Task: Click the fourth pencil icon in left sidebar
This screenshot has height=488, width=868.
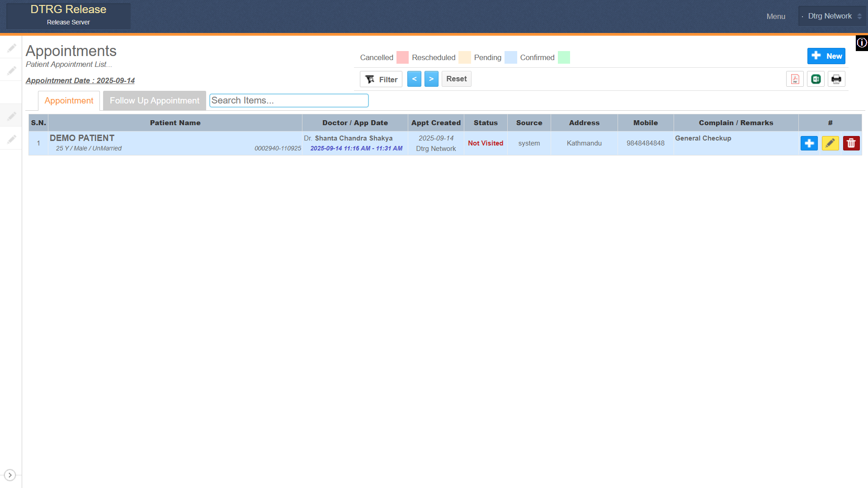Action: click(x=11, y=139)
